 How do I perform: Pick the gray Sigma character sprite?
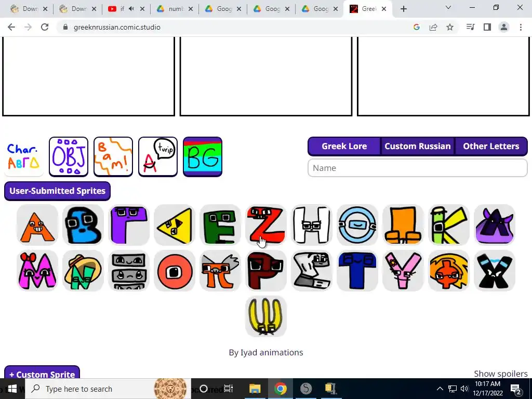tap(312, 271)
